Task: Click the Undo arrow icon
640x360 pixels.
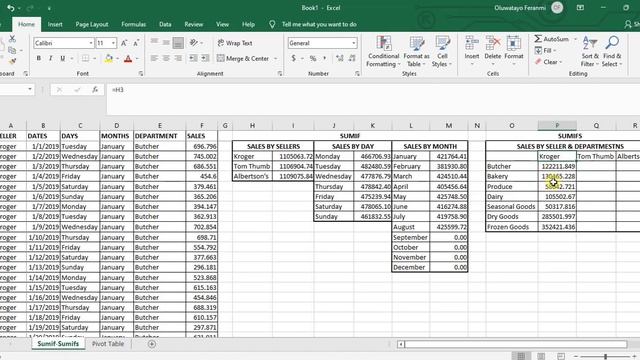Action: click(11, 8)
